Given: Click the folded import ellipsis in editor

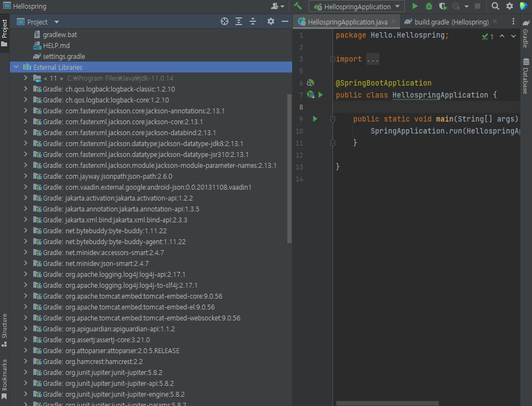Looking at the screenshot, I should [372, 59].
